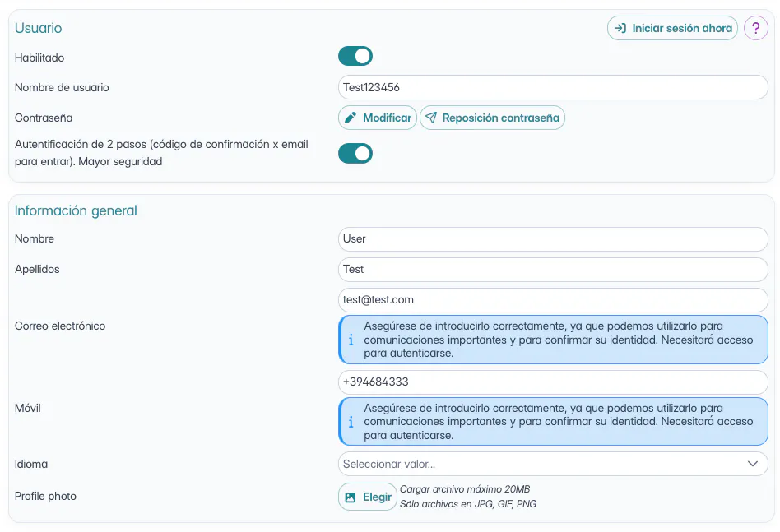Click the Móvil phone number field
Screen dimensions: 780x532
(553, 382)
